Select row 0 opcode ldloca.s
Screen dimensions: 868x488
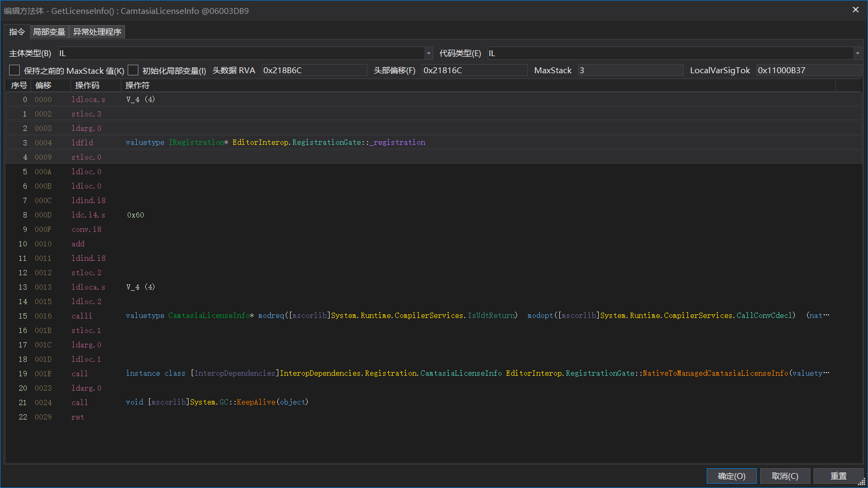88,99
